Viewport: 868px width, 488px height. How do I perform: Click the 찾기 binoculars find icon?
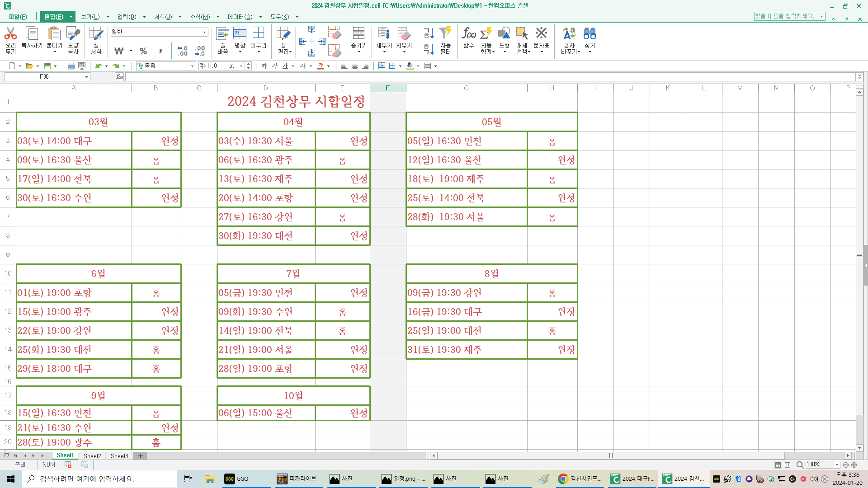click(590, 34)
